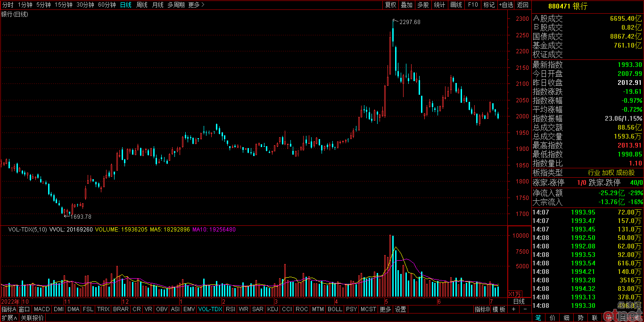Open the 多股 multi-stock view

tap(423, 5)
